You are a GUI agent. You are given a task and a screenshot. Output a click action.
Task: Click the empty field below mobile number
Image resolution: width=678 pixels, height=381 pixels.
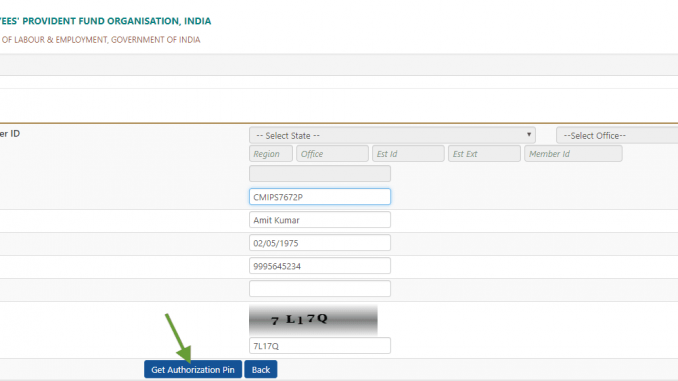coord(320,288)
